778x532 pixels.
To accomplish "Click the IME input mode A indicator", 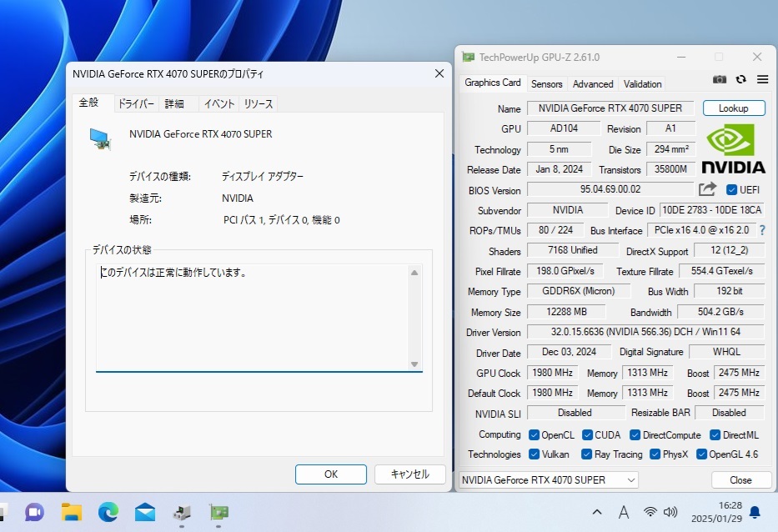I will (624, 512).
